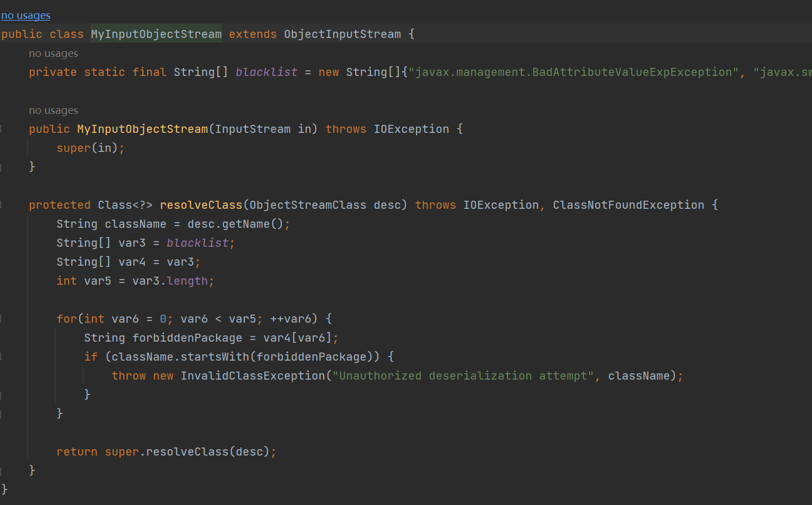Click var3.length expression
This screenshot has width=812, height=505.
170,281
